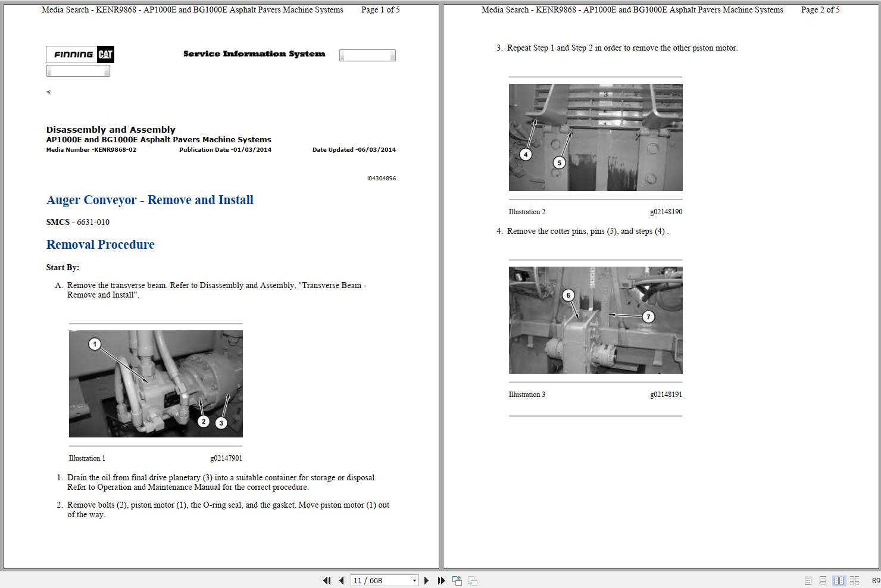Click inside the 11 / 668 page field

[375, 580]
